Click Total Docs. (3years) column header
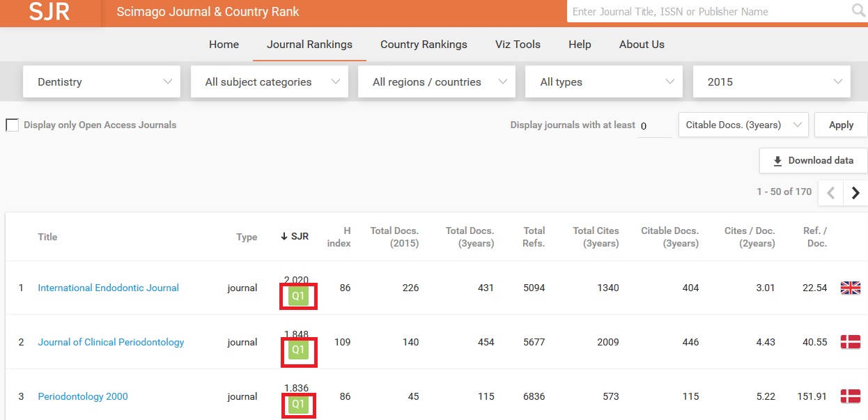This screenshot has width=868, height=420. 470,237
